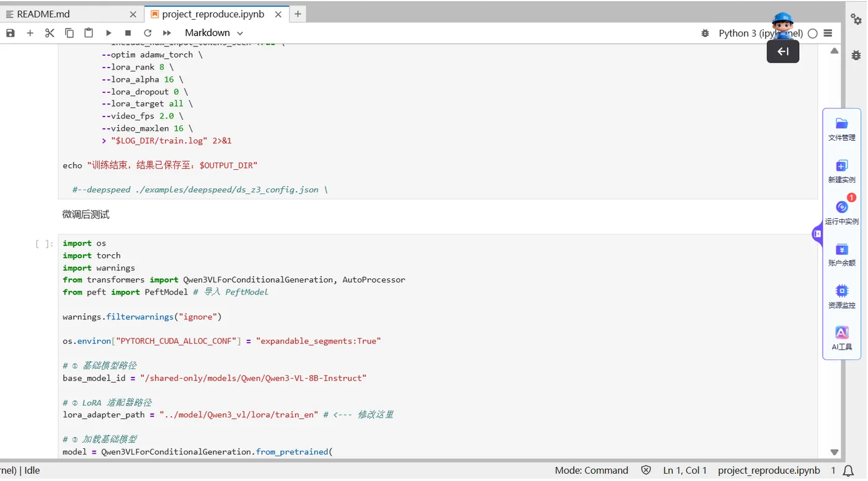View 运行中实例 running instances

point(841,213)
